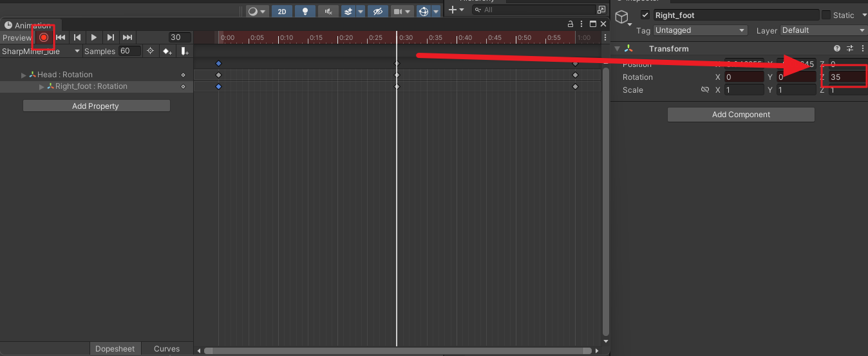Open Gizmos dropdown arrow
Viewport: 868px width, 356px height.
pos(437,11)
